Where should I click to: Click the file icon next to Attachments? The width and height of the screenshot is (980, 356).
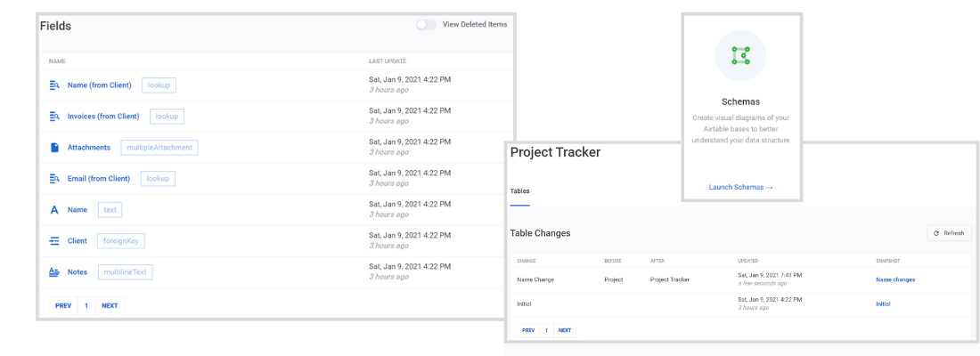point(54,148)
